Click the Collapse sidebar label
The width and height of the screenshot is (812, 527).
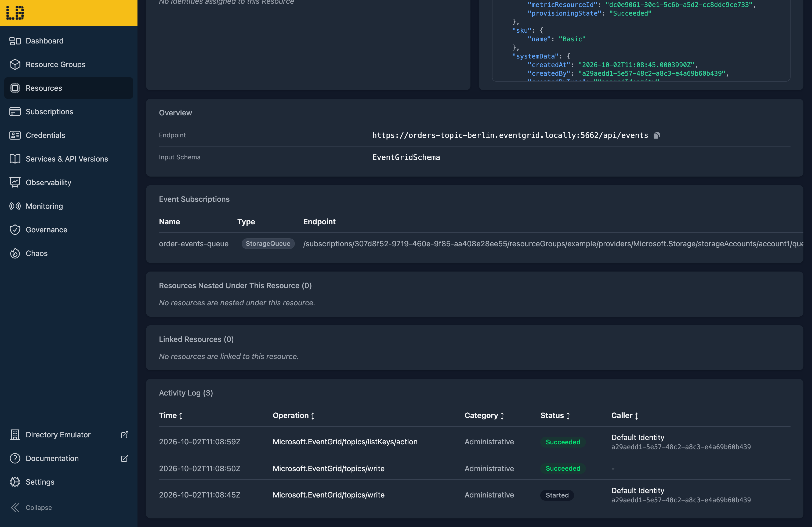[x=39, y=508]
